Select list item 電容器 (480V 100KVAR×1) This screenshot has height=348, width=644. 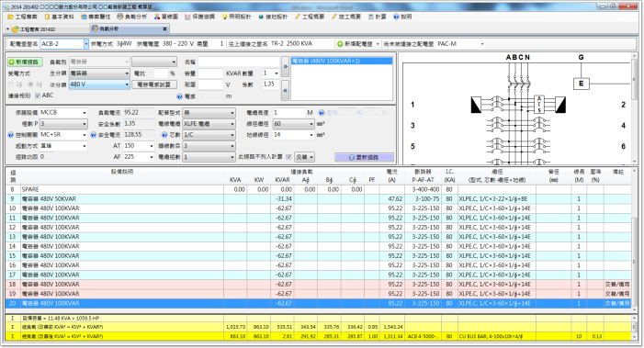[x=342, y=62]
